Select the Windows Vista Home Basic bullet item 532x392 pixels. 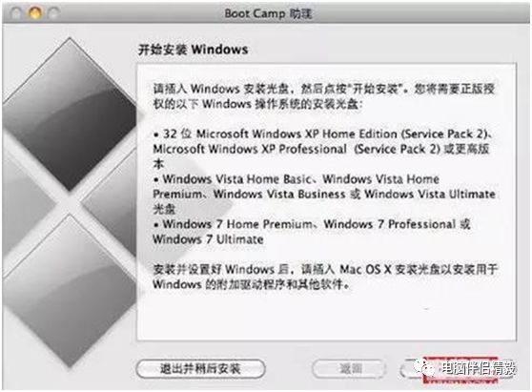point(323,194)
